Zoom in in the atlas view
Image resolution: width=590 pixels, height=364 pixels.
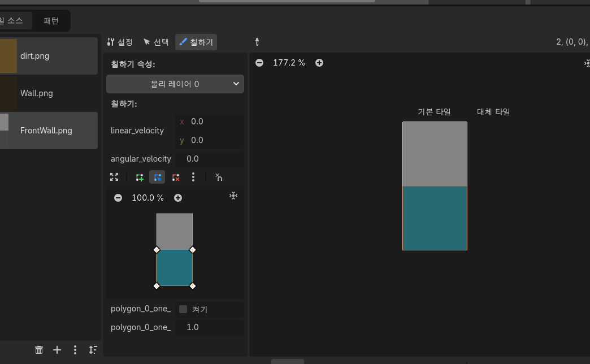[x=319, y=63]
